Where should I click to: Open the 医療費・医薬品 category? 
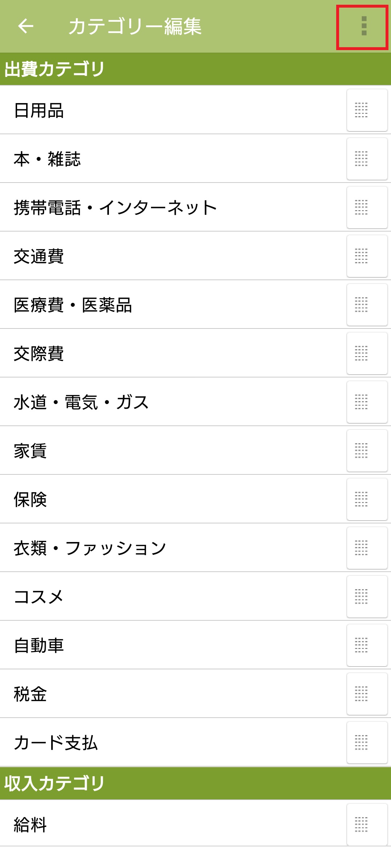[x=73, y=305]
